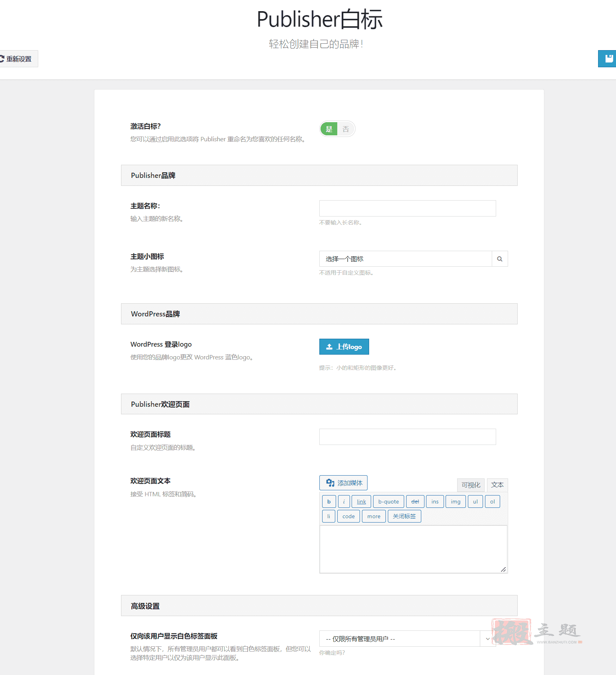Switch to the 文本 editor tab
The image size is (616, 675).
[497, 485]
